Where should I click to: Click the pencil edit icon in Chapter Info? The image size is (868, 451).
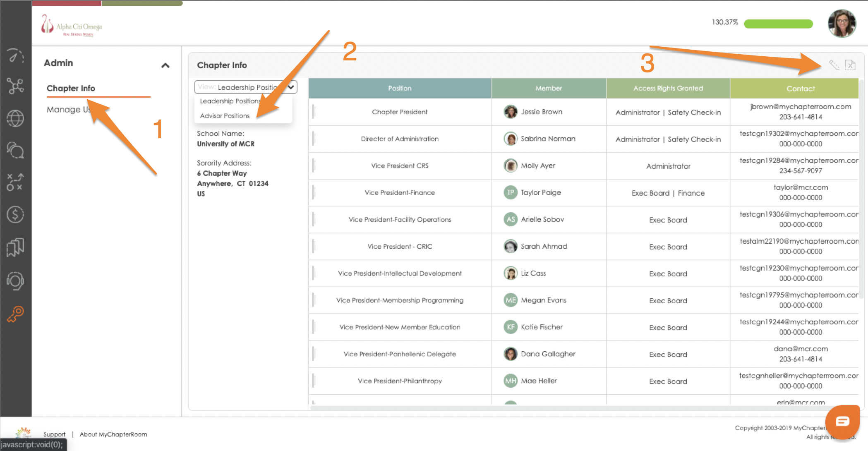[x=834, y=65]
